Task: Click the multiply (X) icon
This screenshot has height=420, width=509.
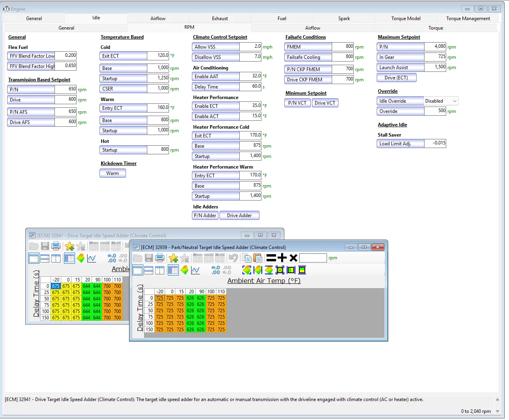Action: [293, 258]
